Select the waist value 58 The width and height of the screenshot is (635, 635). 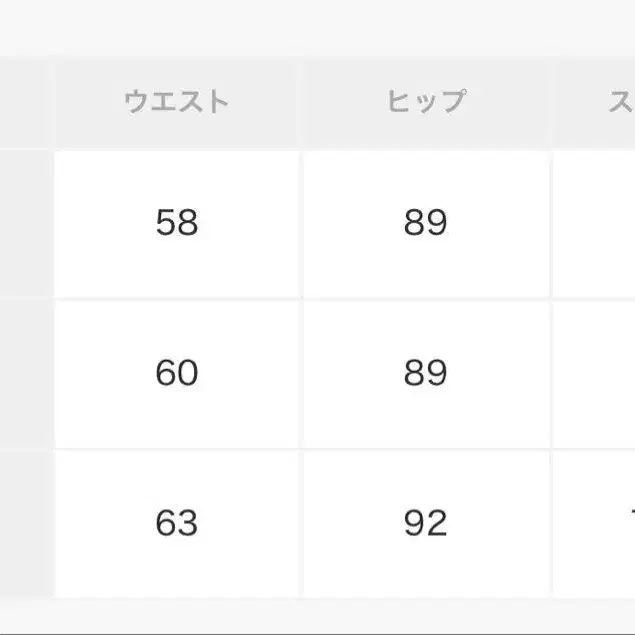point(177,223)
